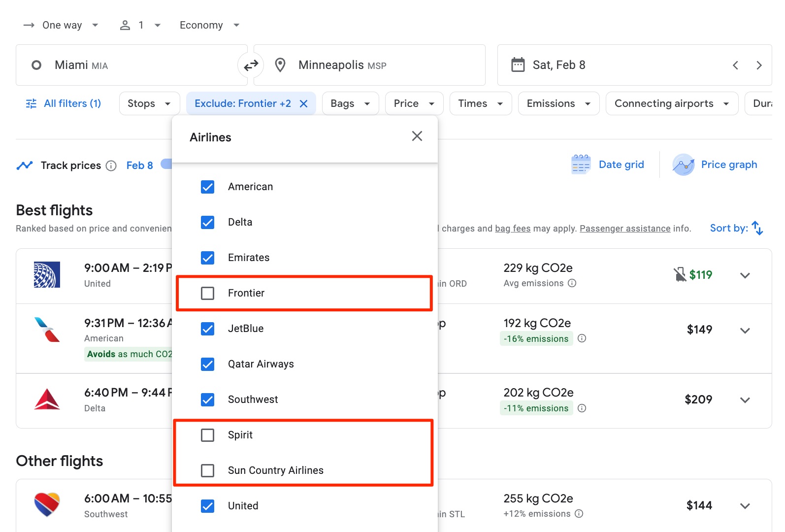Click the no carry-on bag icon beside $119
Image resolution: width=785 pixels, height=532 pixels.
tap(680, 274)
